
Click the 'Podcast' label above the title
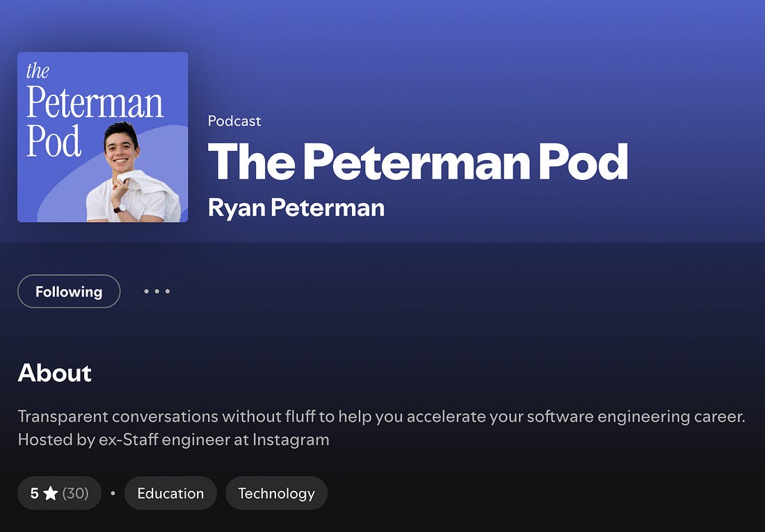tap(234, 120)
